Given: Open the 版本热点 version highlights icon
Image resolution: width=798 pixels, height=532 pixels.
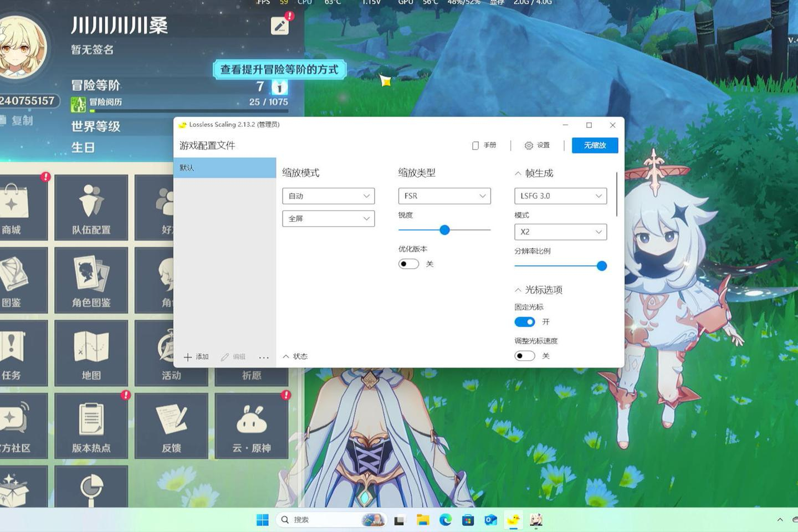Looking at the screenshot, I should point(91,425).
